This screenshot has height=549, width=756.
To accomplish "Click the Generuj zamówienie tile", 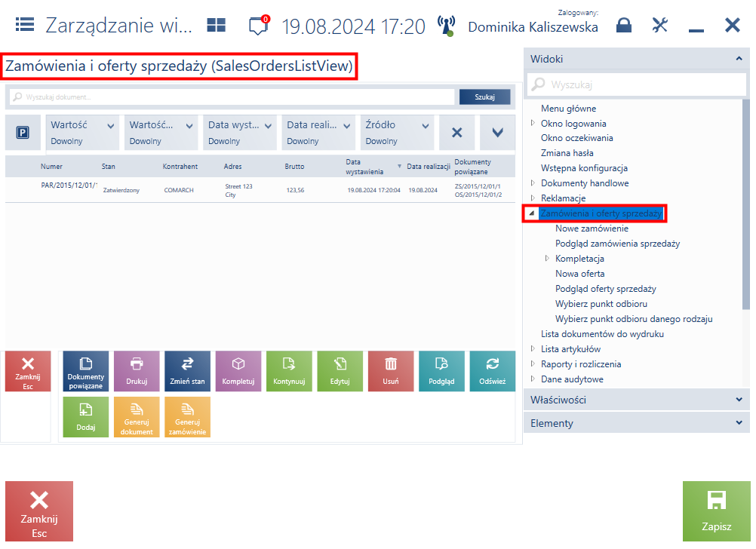I will pos(188,417).
